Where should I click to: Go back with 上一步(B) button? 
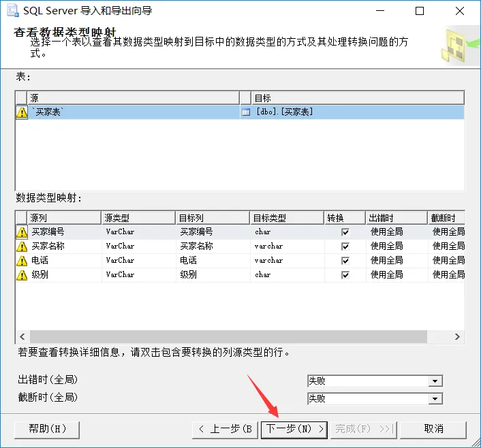225,430
